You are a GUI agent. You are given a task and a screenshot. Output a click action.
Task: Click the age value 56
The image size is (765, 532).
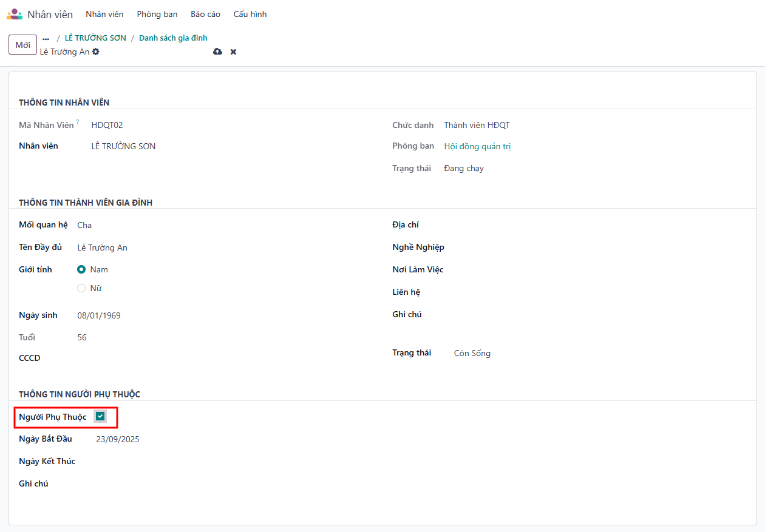coord(82,337)
